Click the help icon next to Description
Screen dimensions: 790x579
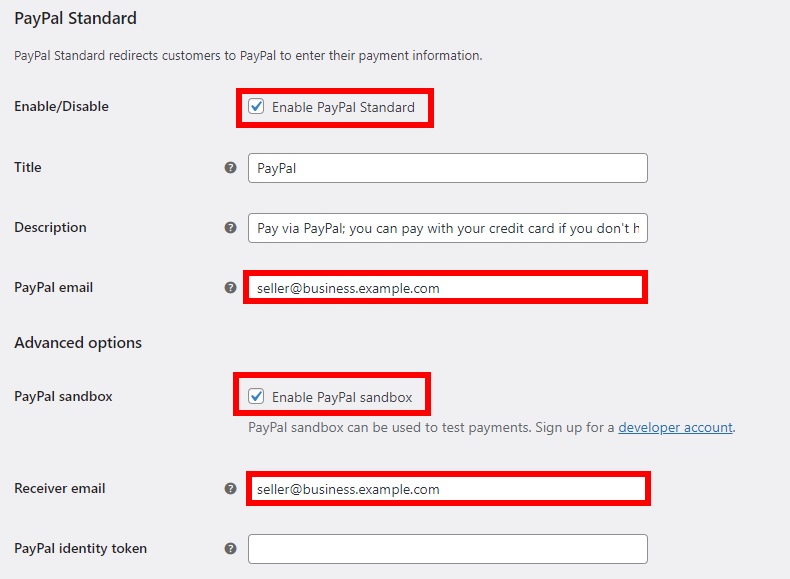(x=231, y=228)
